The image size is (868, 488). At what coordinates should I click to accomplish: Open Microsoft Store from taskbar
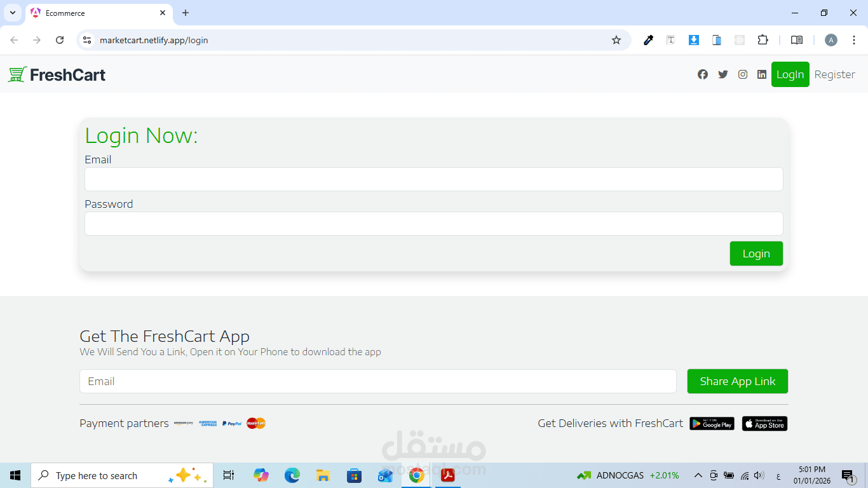354,475
